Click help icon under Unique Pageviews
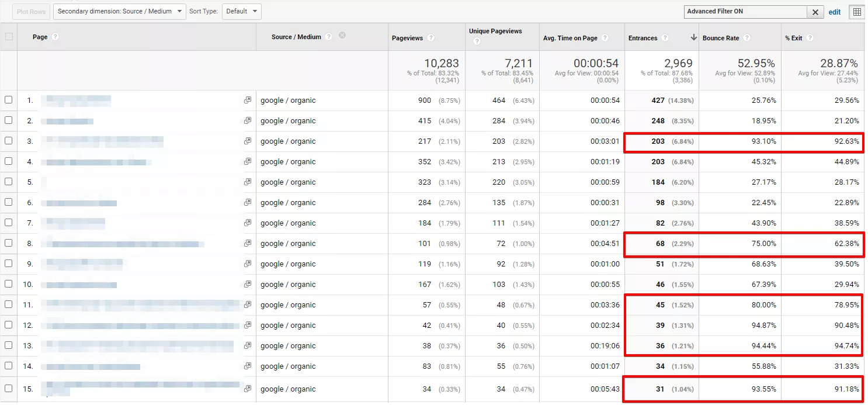Viewport: 868px width, 405px height. [x=477, y=41]
